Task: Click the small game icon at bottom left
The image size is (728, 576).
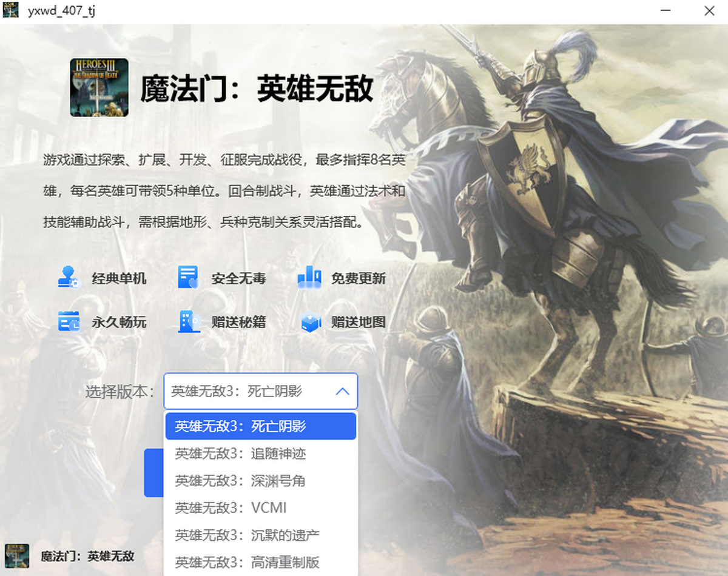Action: point(17,555)
